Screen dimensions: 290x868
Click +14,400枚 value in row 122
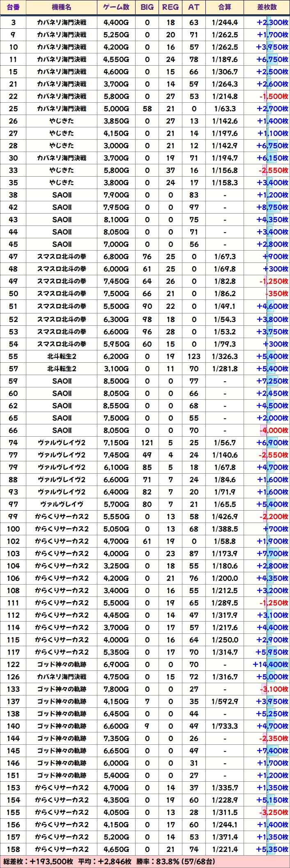(x=270, y=664)
